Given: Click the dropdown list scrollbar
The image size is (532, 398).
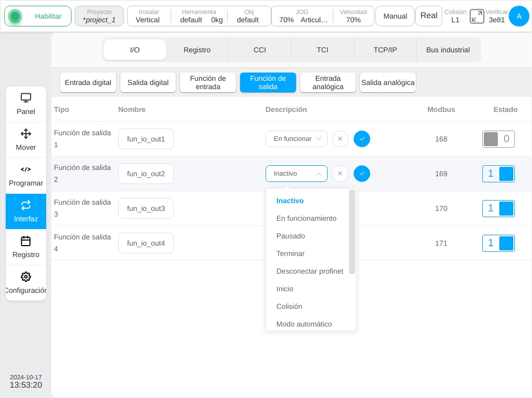Looking at the screenshot, I should pos(352,232).
